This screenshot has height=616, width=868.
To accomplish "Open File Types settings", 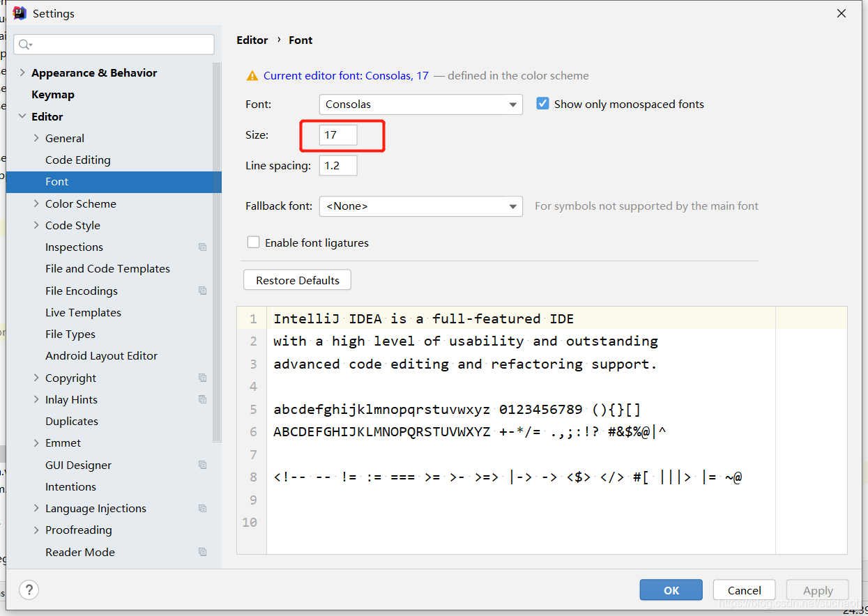I will pos(70,334).
